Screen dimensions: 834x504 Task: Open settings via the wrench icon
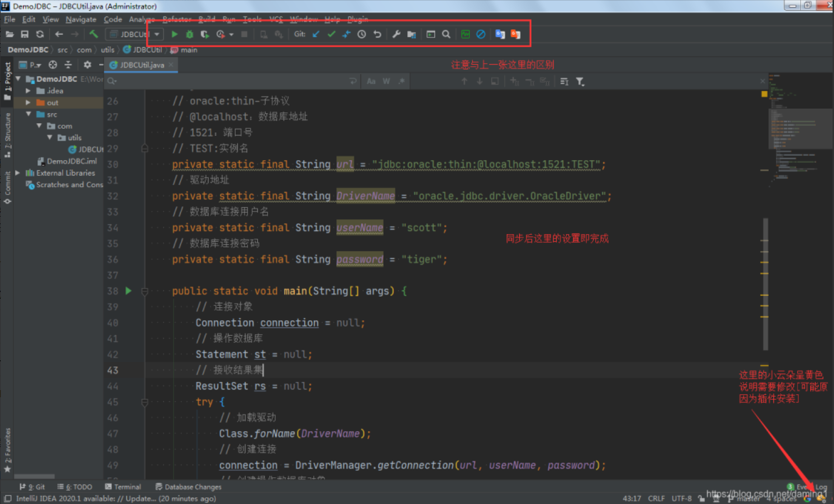click(x=396, y=34)
